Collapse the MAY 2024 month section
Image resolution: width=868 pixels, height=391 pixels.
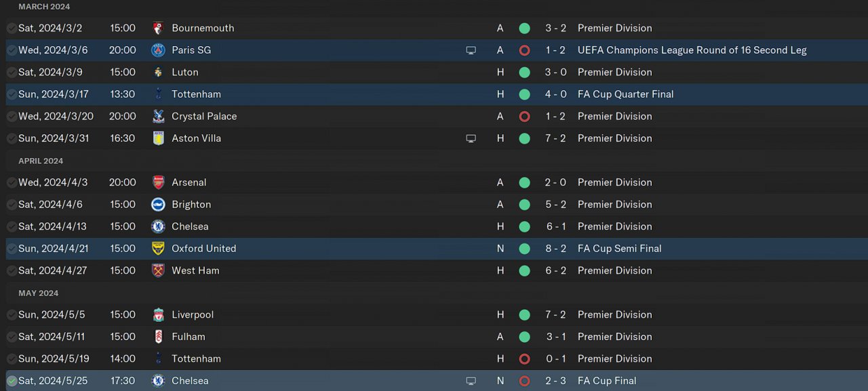(38, 293)
